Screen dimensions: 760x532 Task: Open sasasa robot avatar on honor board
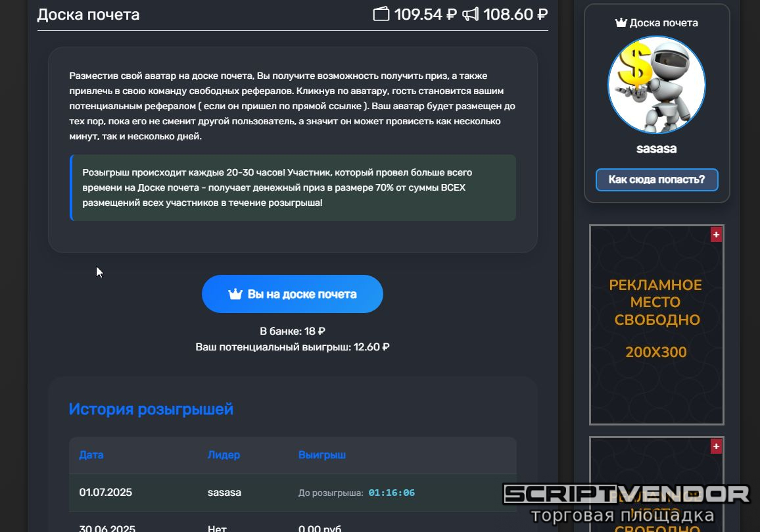click(656, 85)
